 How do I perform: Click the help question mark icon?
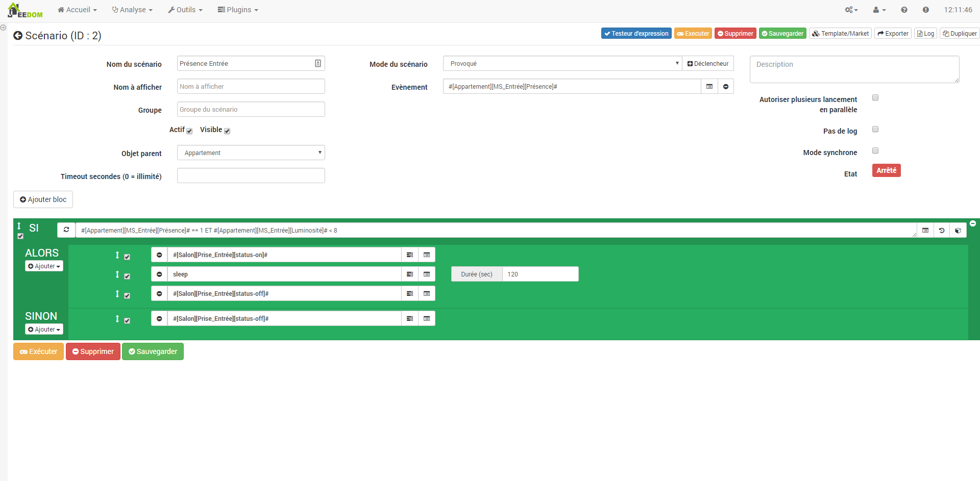click(x=904, y=10)
